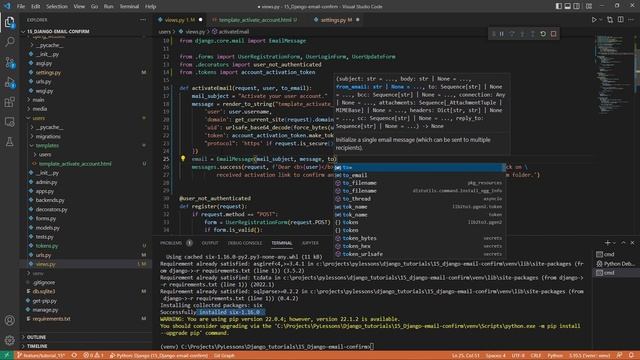Select to_email autocomplete suggestion
This screenshot has width=640, height=360.
point(420,175)
